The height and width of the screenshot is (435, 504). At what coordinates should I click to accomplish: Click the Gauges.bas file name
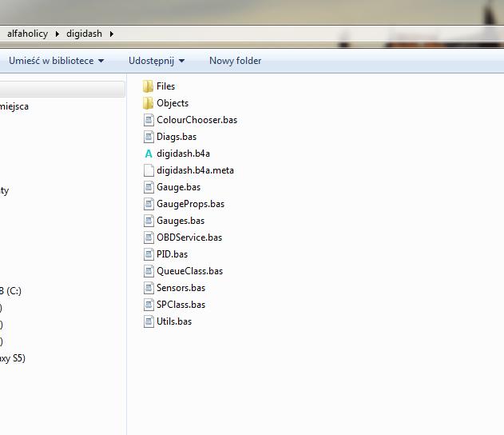pyautogui.click(x=181, y=221)
